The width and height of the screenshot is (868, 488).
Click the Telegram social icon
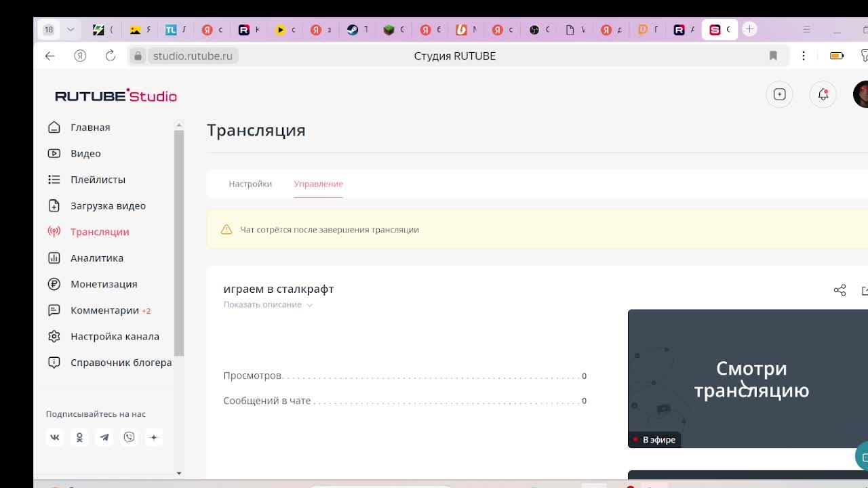tap(104, 437)
